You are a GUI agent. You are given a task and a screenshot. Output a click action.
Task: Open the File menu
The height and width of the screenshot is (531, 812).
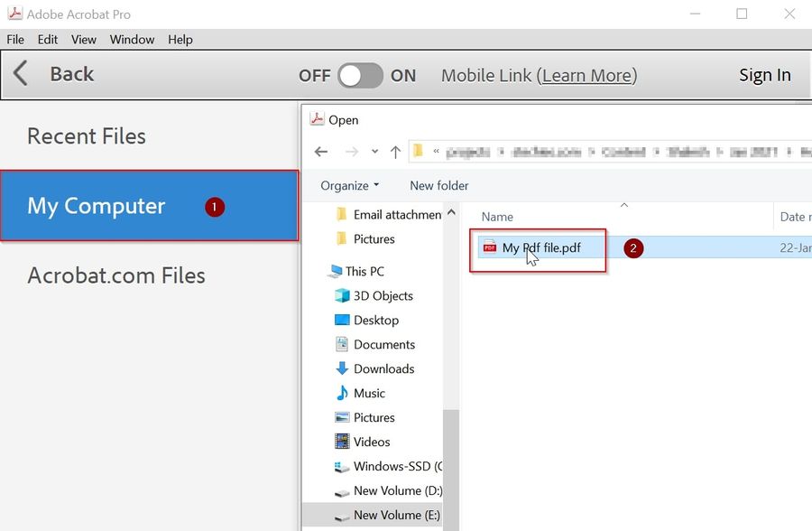coord(15,40)
